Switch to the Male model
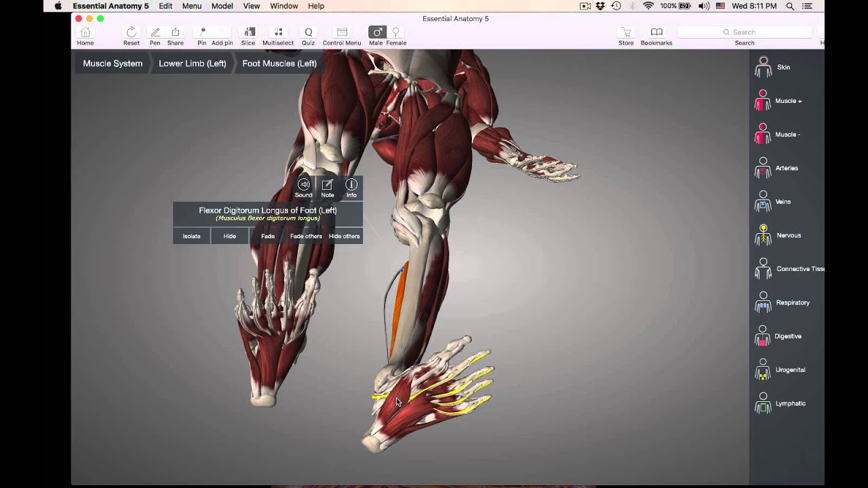The height and width of the screenshot is (488, 868). pyautogui.click(x=376, y=36)
